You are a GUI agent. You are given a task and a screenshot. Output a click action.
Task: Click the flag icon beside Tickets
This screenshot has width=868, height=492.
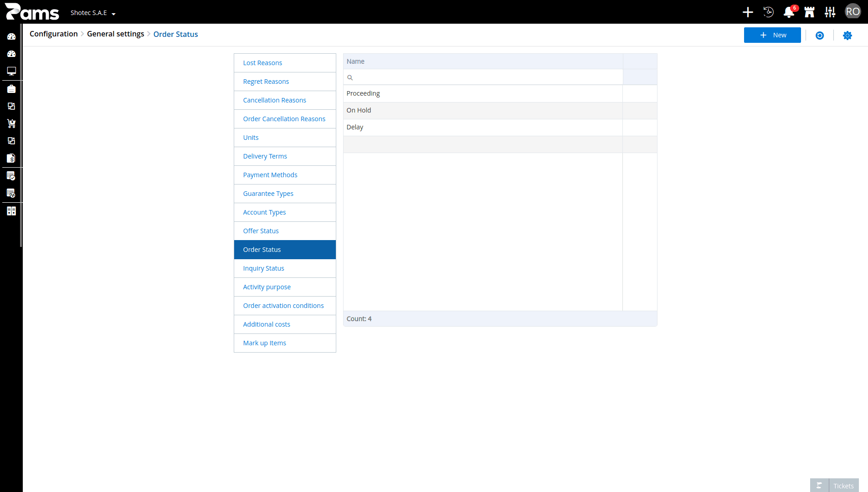pos(819,486)
